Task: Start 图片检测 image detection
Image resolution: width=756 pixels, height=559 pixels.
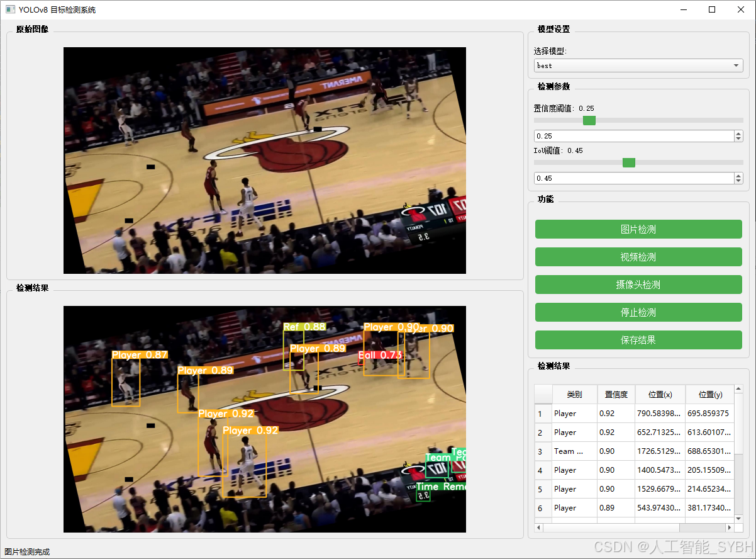Action: (x=638, y=229)
